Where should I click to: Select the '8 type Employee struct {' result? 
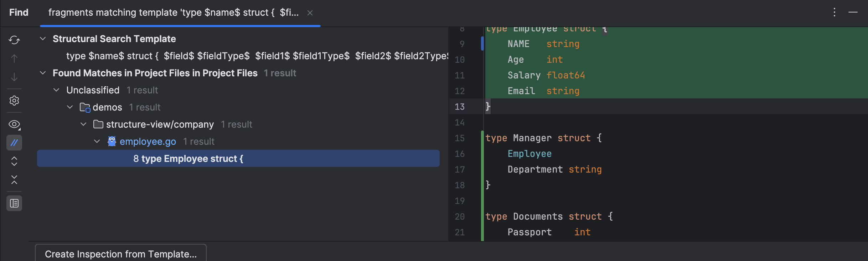tap(238, 158)
